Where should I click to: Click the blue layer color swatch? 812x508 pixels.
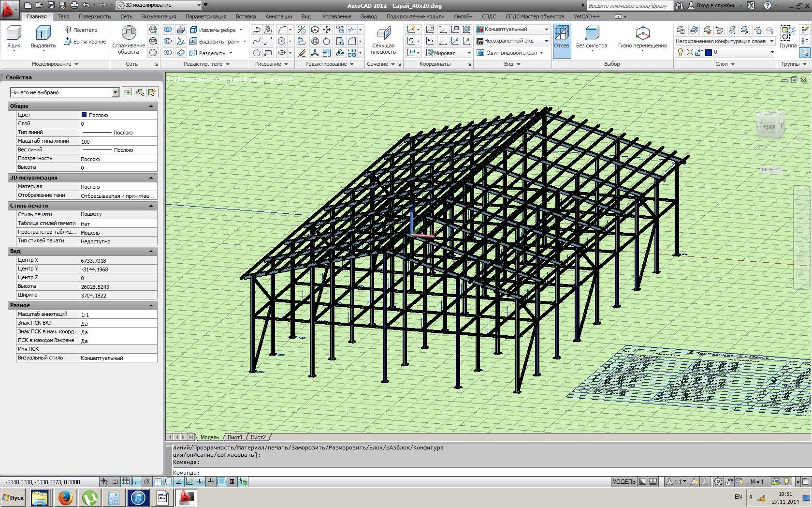click(709, 52)
